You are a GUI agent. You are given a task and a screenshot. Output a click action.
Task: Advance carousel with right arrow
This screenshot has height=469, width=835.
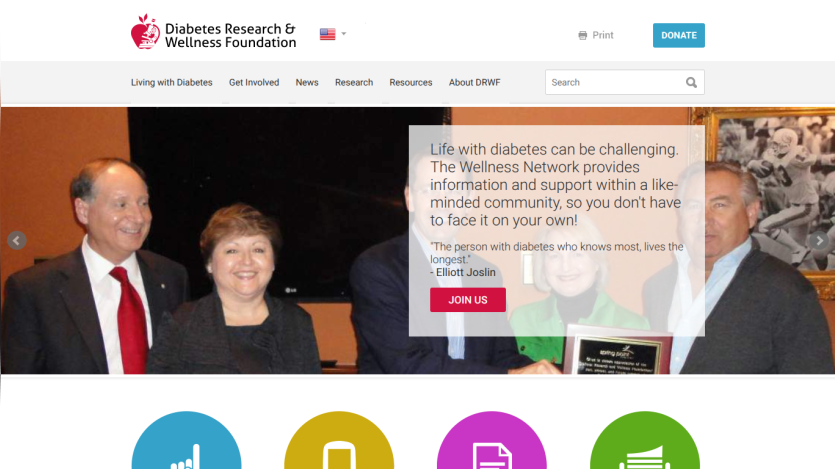pyautogui.click(x=819, y=241)
